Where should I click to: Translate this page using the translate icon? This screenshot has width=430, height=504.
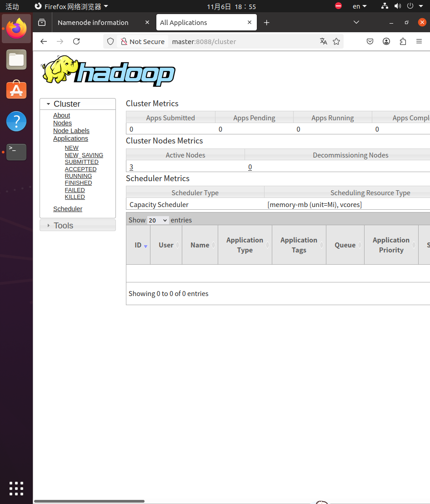click(323, 41)
